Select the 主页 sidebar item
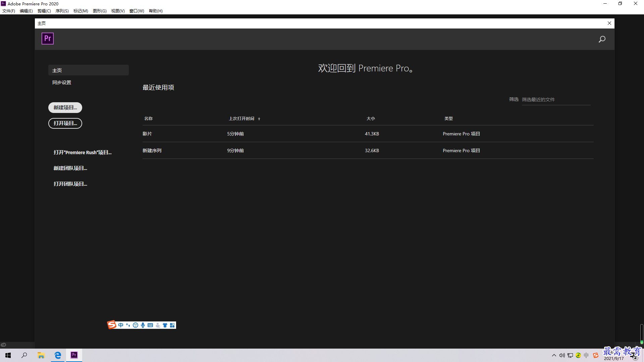Viewport: 644px width, 362px height. pos(89,70)
